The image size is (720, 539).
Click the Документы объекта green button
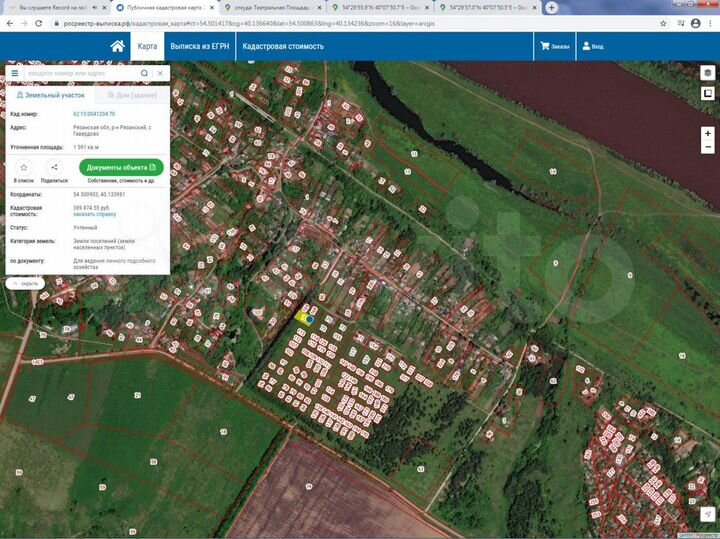coord(121,168)
